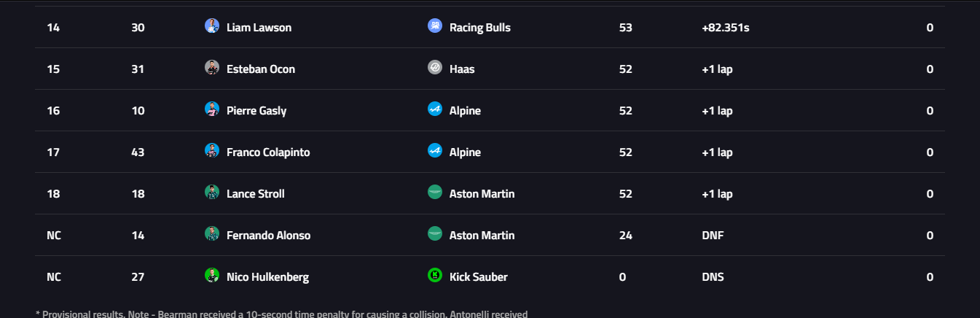Viewport: 980px width, 318px height.
Task: Click Nico Hulkenberg's driver avatar
Action: coord(212,276)
